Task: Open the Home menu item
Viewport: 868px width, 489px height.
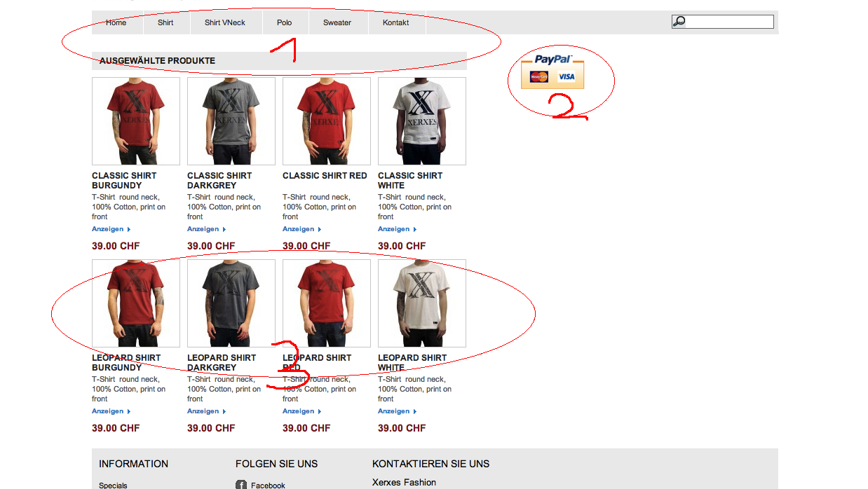Action: click(x=116, y=22)
